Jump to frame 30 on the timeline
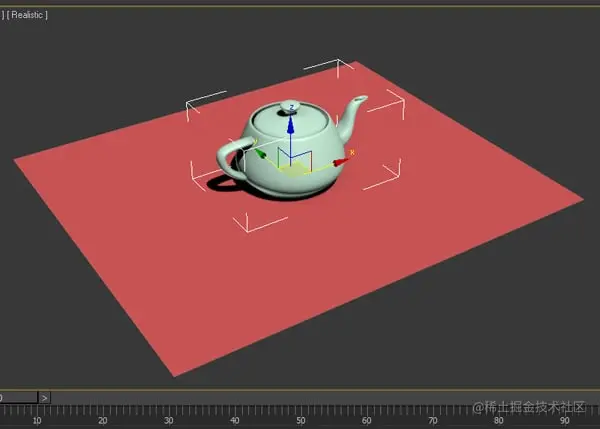The width and height of the screenshot is (600, 429). 169,421
